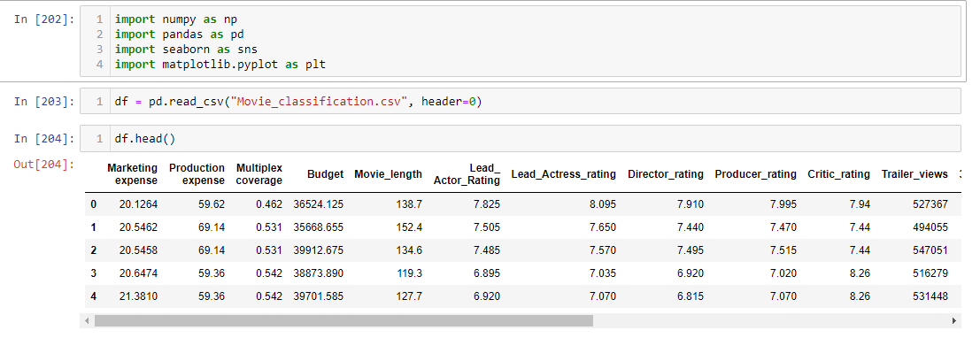
Task: Click the marketing expense value 20.1264
Action: (138, 204)
